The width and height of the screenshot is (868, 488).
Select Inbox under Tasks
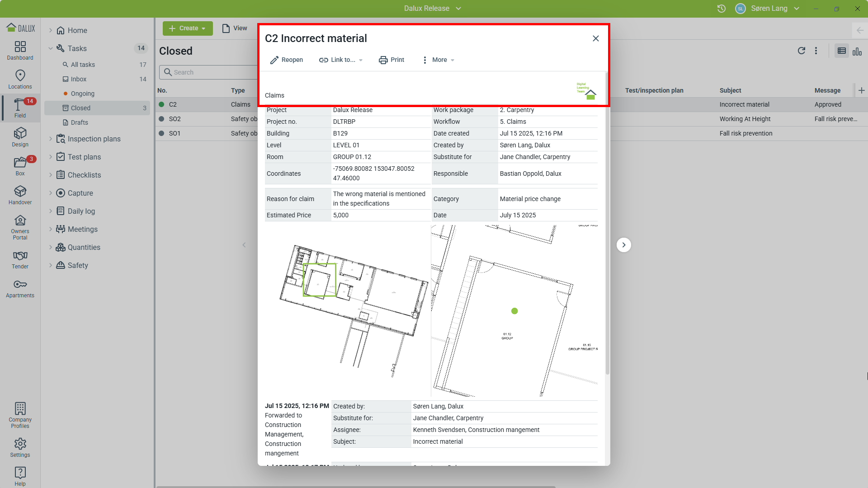click(79, 79)
